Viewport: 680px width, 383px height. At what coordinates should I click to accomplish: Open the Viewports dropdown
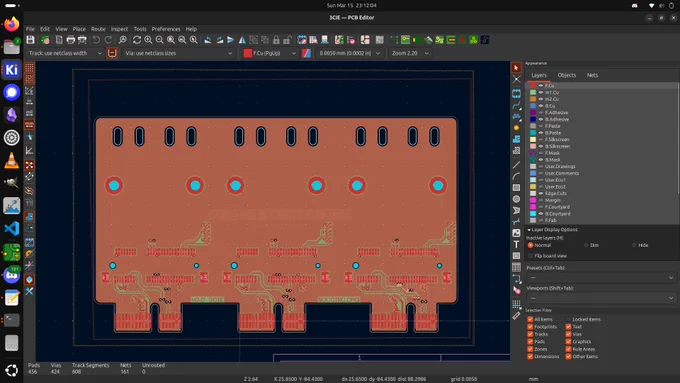(602, 298)
